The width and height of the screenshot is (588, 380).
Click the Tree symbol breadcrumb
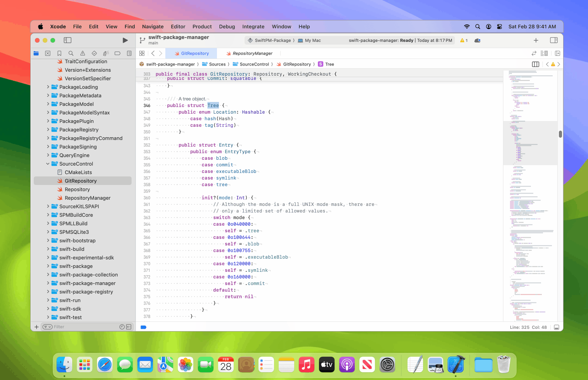326,64
